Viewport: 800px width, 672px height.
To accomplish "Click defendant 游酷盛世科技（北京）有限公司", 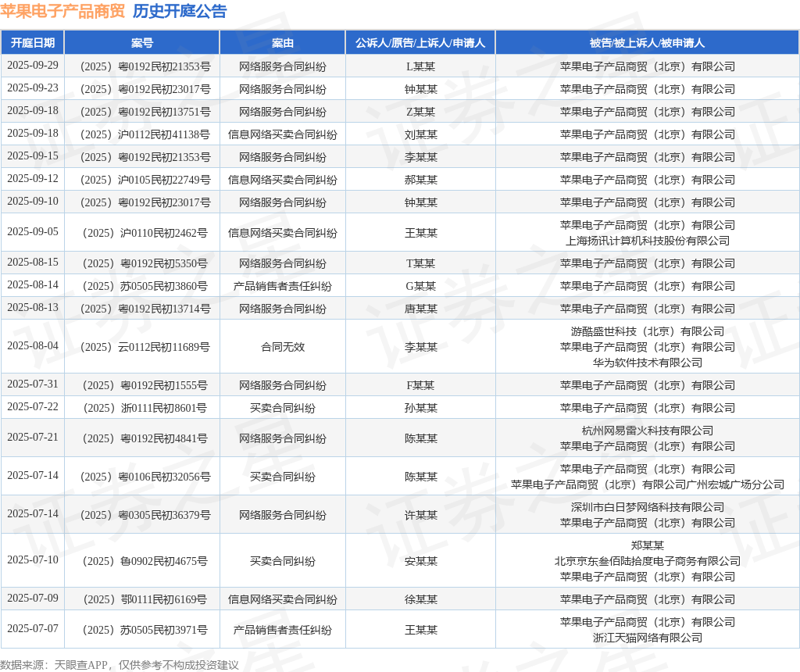I will 648,331.
